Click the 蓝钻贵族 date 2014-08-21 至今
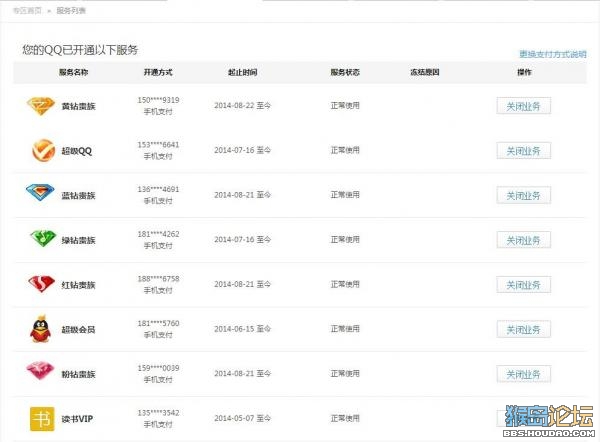This screenshot has height=442, width=600. click(243, 195)
